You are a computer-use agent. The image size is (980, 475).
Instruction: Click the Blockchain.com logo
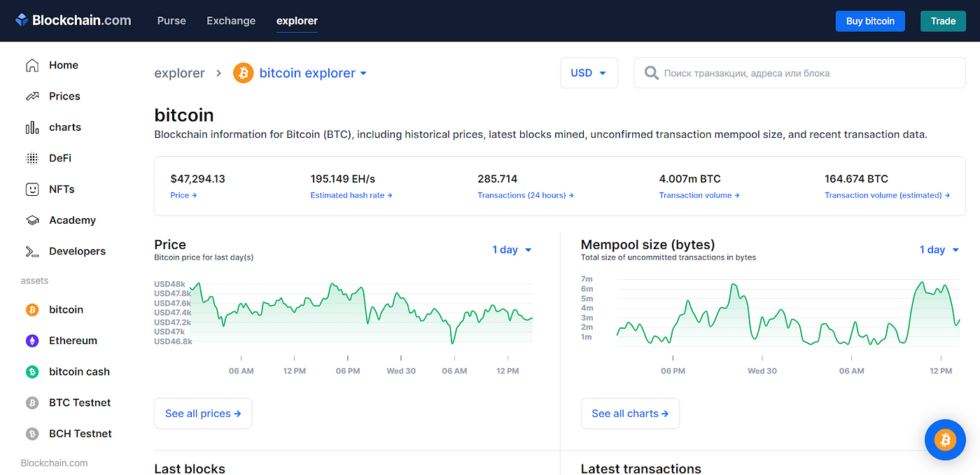coord(73,20)
